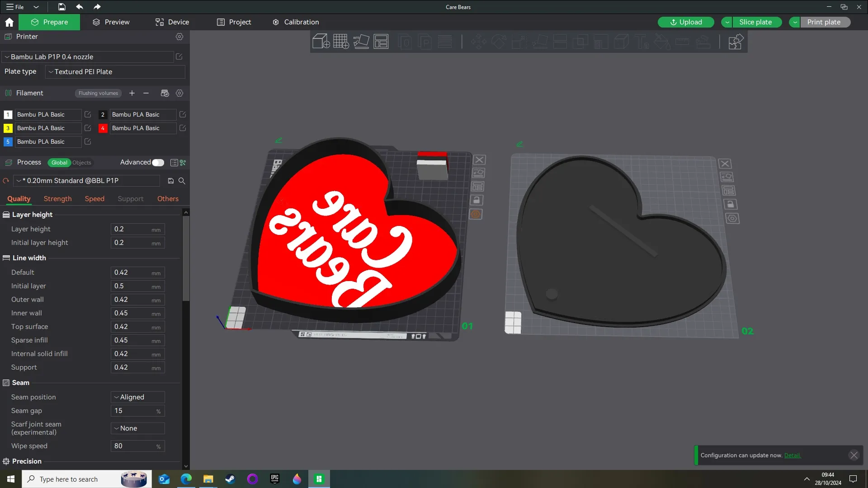Add a filament with the plus icon
This screenshot has height=488, width=868.
coord(132,93)
